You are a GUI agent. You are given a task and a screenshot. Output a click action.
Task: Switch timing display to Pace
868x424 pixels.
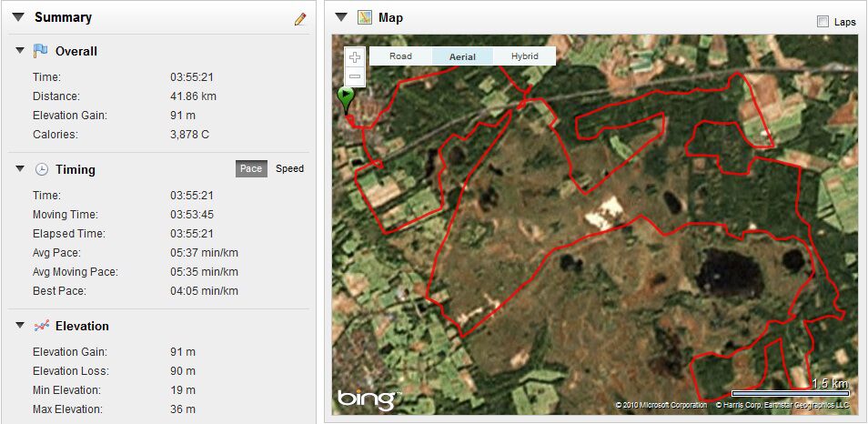(251, 168)
